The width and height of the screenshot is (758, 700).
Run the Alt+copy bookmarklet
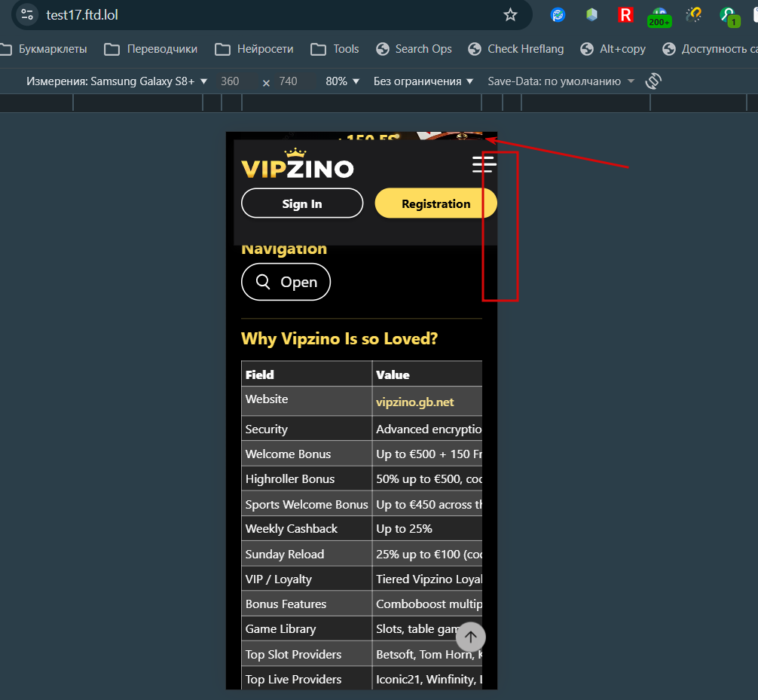[x=613, y=49]
